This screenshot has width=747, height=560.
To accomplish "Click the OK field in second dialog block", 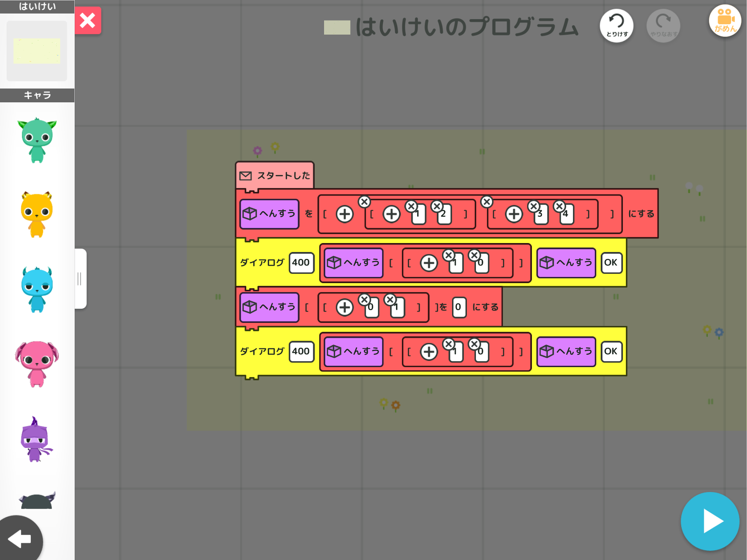I will coord(611,351).
